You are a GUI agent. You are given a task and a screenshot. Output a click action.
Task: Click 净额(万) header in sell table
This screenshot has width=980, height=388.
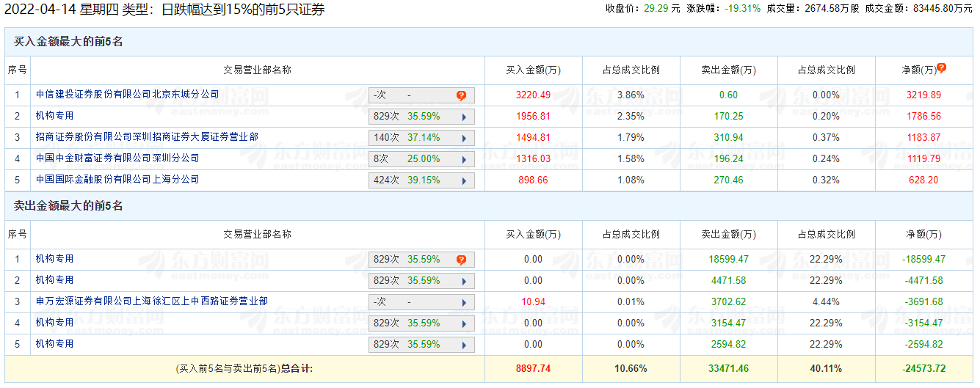pos(923,235)
